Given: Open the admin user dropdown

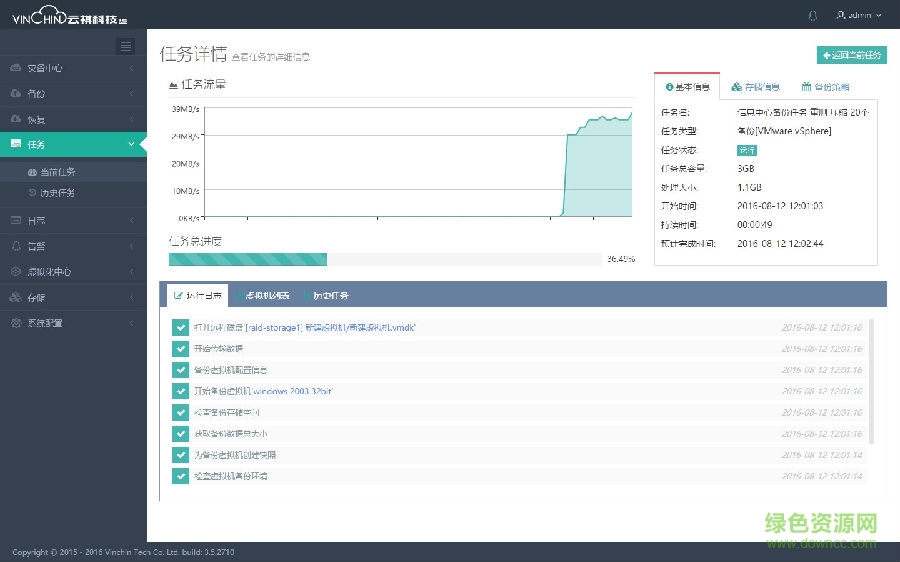Looking at the screenshot, I should point(858,15).
